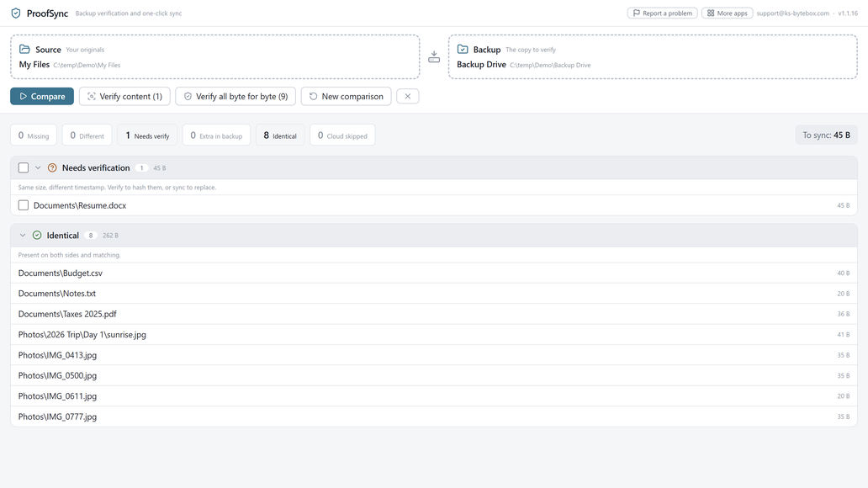
Task: Select row Documents\Budget.csv
Action: click(434, 273)
